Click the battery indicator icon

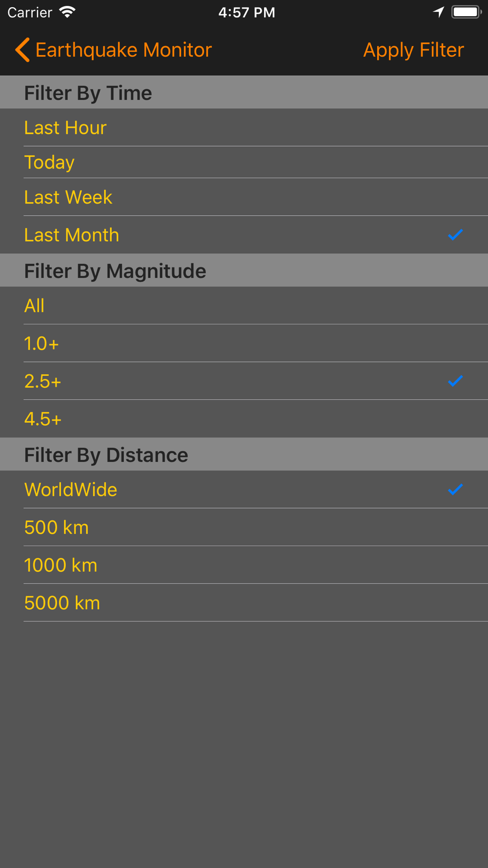[467, 12]
